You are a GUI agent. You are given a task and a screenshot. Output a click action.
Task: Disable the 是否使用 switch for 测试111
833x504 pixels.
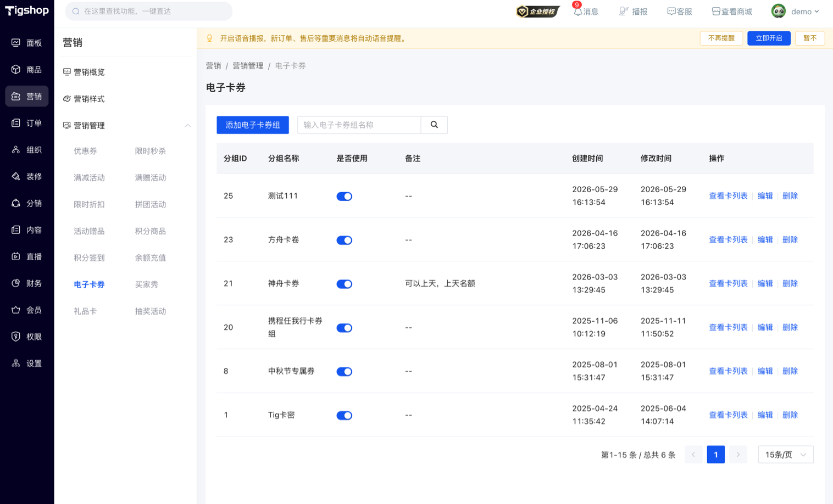click(x=345, y=196)
